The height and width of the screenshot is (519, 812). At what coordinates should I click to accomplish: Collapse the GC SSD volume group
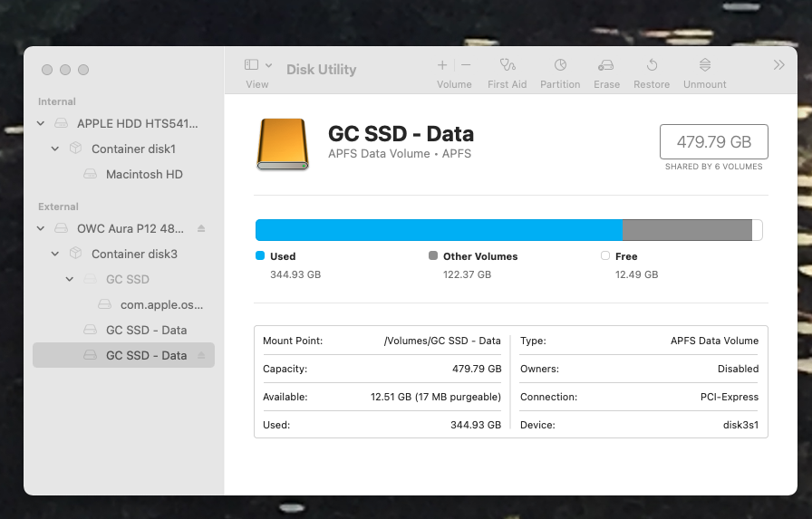[x=70, y=279]
